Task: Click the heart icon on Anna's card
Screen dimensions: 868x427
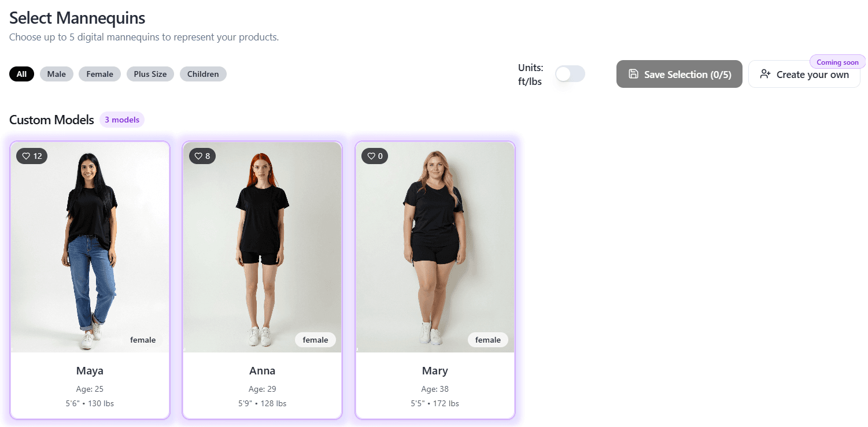Action: point(198,155)
